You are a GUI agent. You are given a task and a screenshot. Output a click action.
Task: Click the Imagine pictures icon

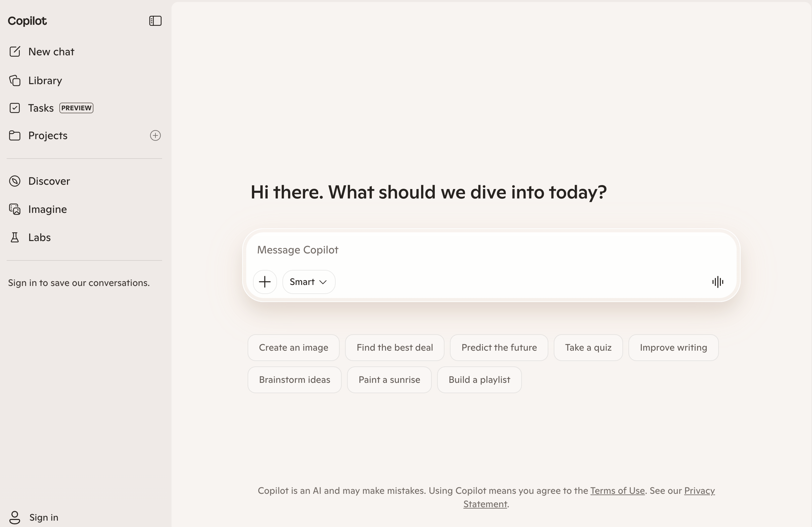[x=15, y=209]
